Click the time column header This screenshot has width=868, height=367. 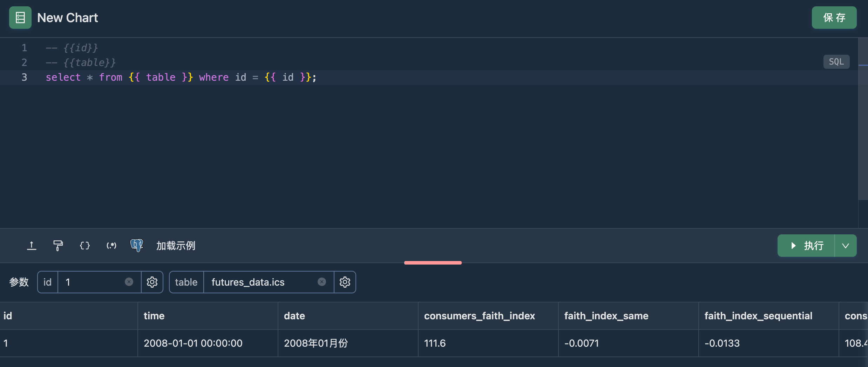tap(208, 316)
